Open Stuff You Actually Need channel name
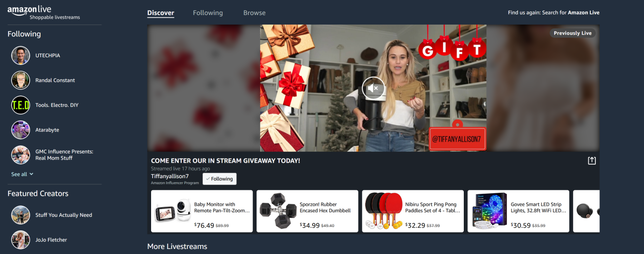644x254 pixels. tap(64, 215)
